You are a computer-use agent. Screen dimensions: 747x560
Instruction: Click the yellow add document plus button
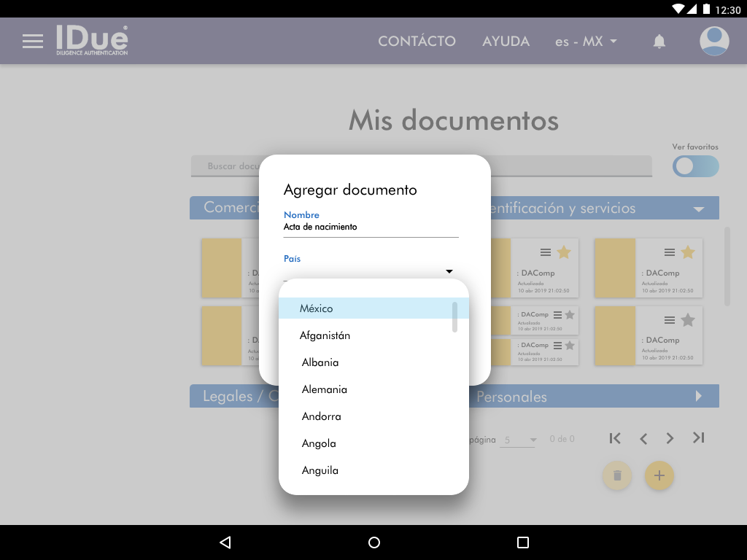[x=659, y=475]
